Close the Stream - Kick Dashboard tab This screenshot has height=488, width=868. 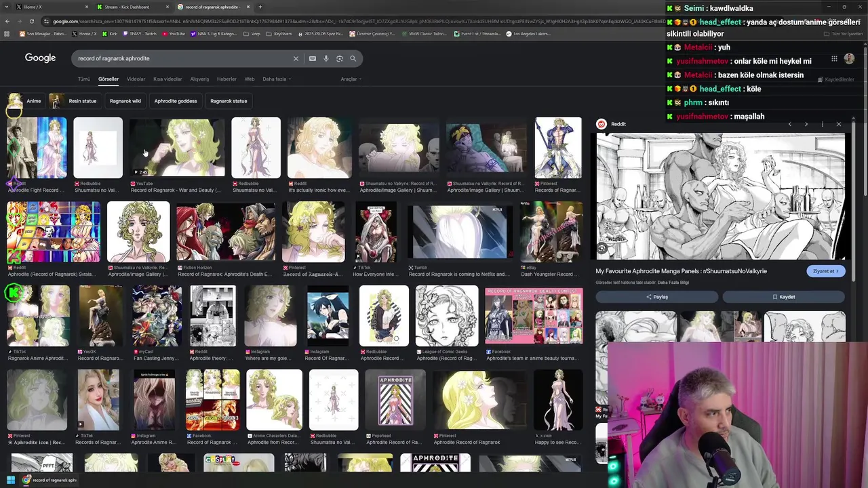167,7
